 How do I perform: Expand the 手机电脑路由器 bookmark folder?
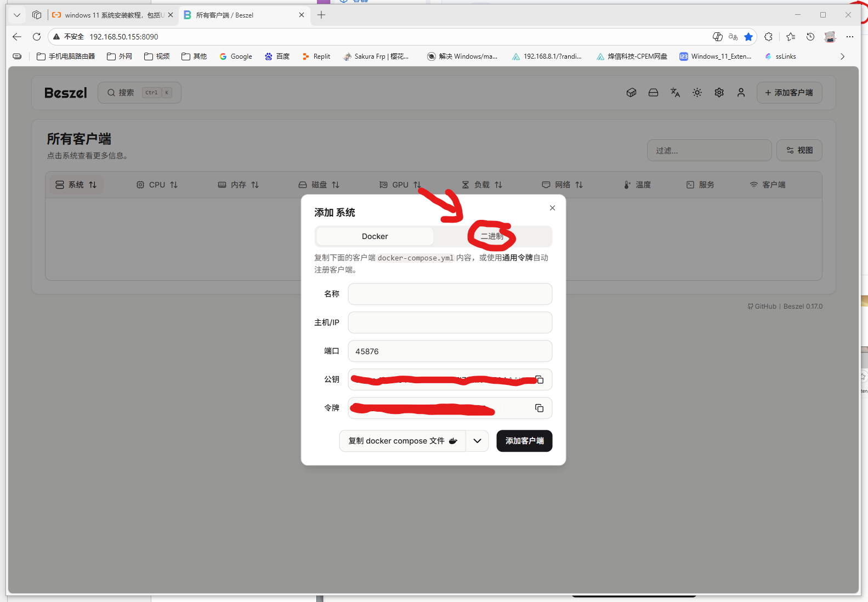(x=66, y=56)
